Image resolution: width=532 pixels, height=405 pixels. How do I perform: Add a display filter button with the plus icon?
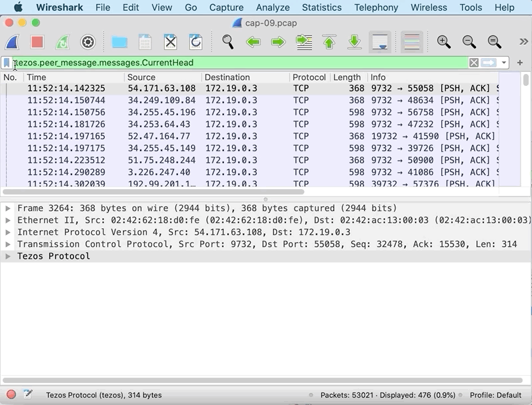pos(520,63)
